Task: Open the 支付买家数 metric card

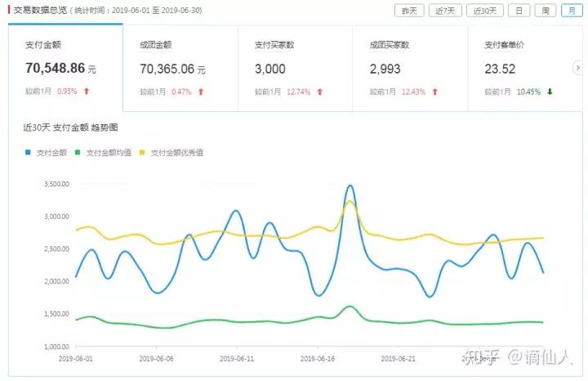Action: click(x=295, y=69)
